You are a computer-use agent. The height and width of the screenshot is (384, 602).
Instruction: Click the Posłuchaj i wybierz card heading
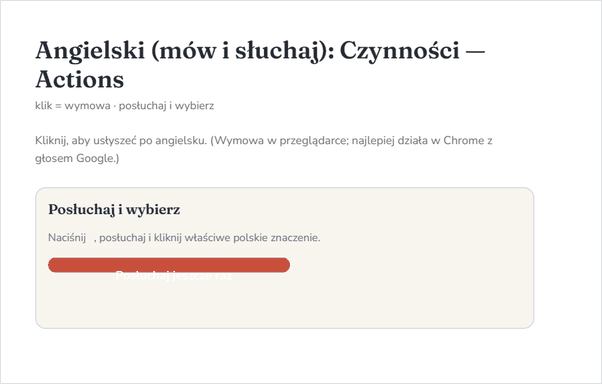coord(114,210)
